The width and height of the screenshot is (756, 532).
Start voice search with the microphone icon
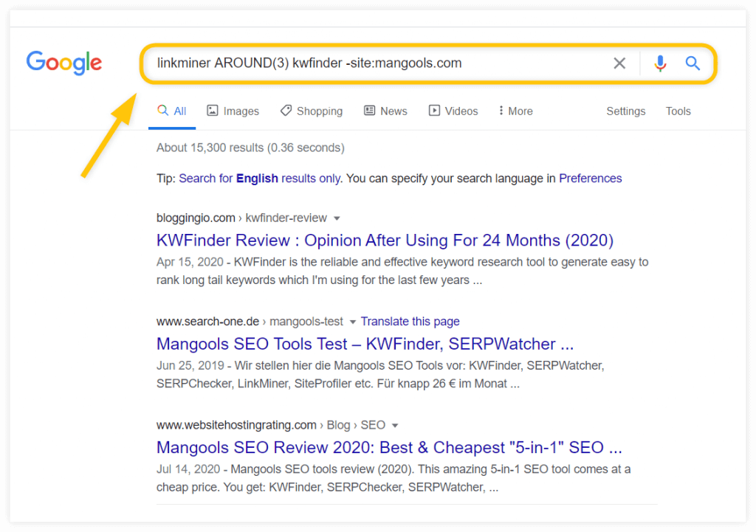pos(659,63)
